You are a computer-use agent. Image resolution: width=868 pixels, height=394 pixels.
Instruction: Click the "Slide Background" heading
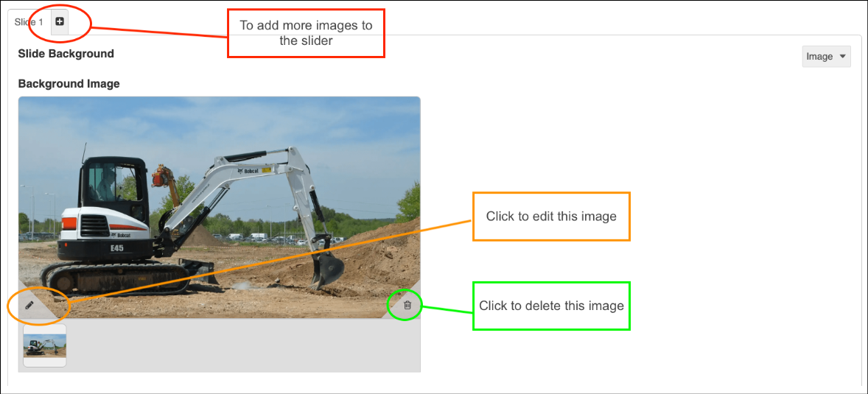pos(66,54)
